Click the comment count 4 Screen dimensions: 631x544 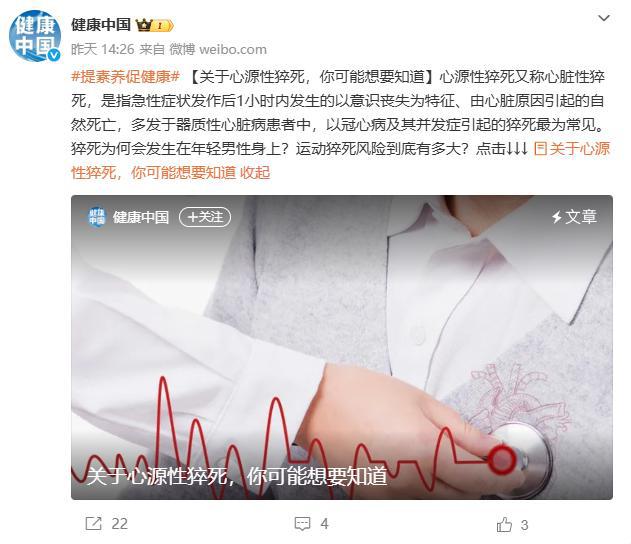[324, 524]
